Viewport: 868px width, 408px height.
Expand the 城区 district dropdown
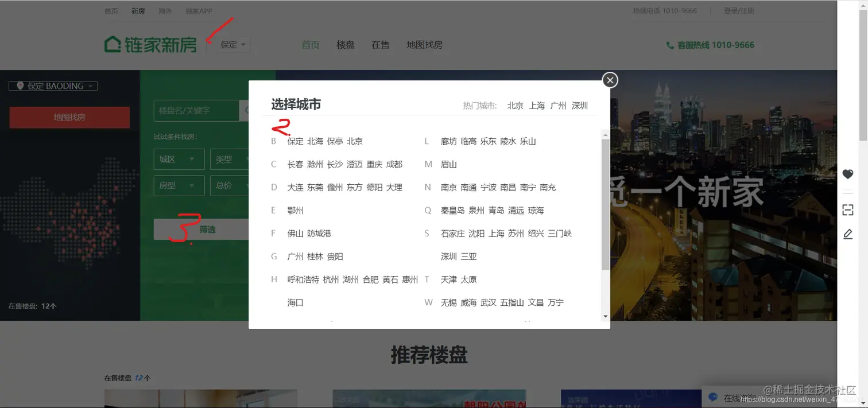click(179, 159)
